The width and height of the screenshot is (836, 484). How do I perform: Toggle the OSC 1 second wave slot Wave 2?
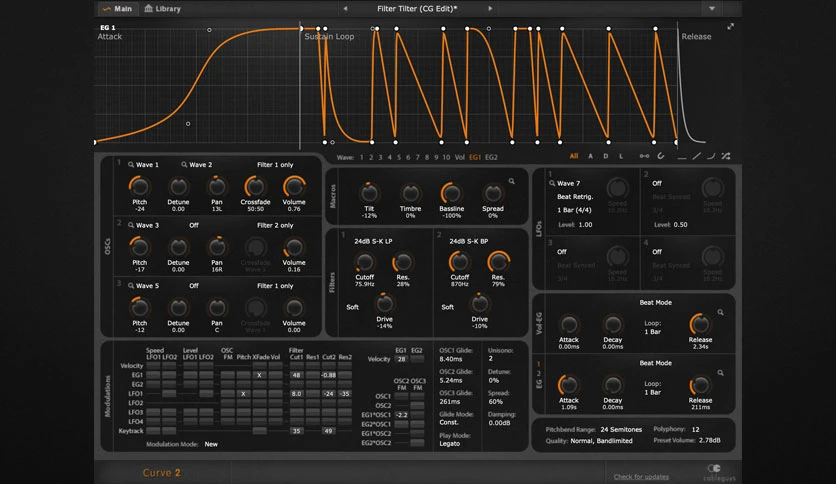click(200, 165)
